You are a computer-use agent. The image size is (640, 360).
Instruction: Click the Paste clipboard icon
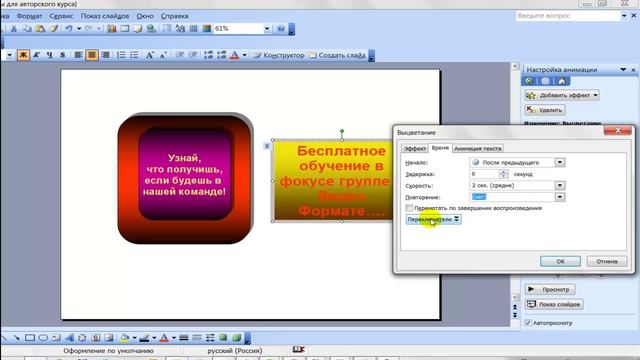click(40, 29)
